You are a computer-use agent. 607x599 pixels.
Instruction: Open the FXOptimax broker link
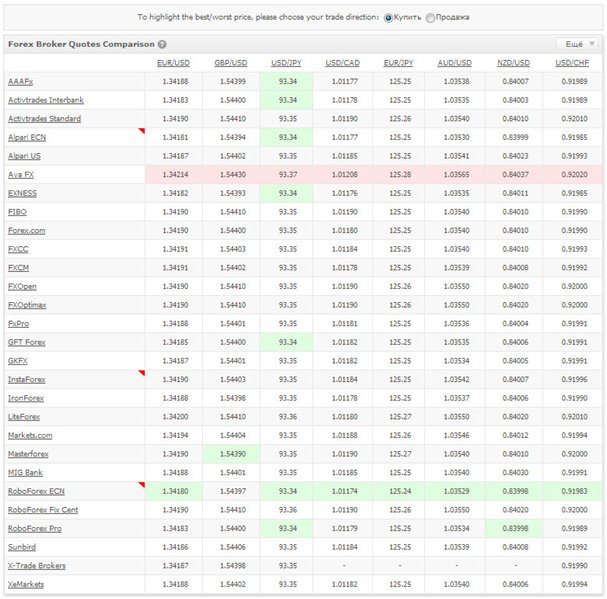27,305
